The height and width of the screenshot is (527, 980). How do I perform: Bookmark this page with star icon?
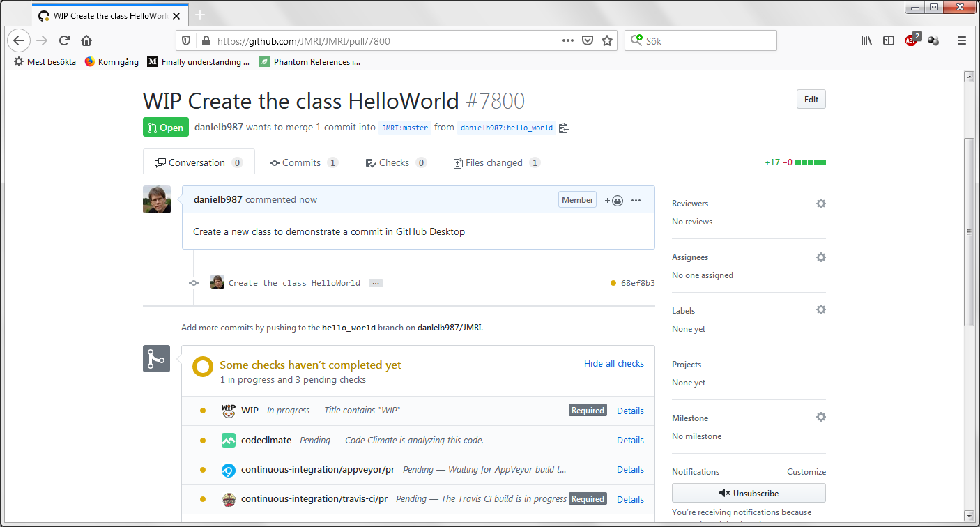(607, 41)
